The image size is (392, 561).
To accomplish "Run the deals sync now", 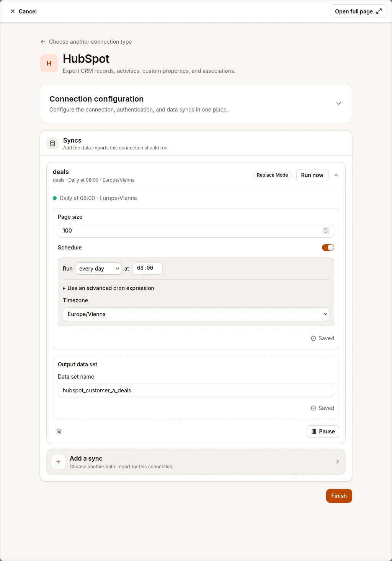I will 312,175.
